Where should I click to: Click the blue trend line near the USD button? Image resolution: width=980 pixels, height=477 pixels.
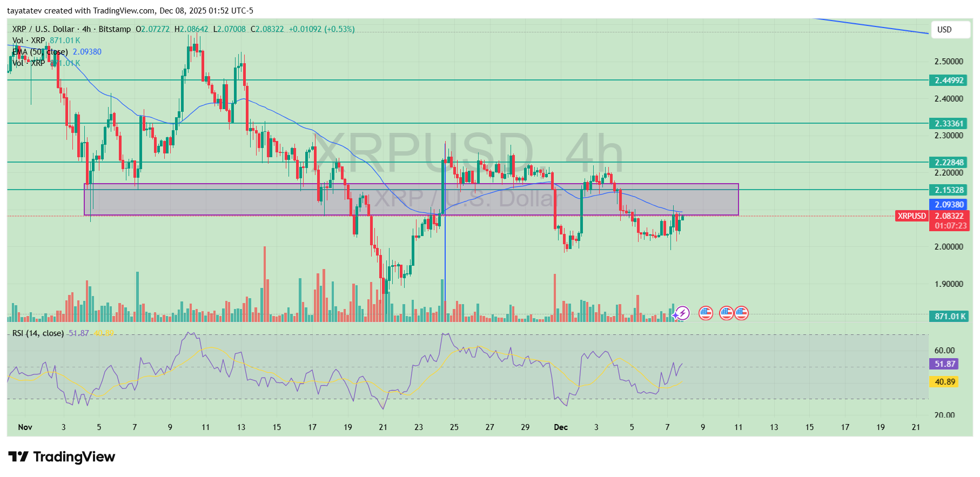(x=871, y=26)
